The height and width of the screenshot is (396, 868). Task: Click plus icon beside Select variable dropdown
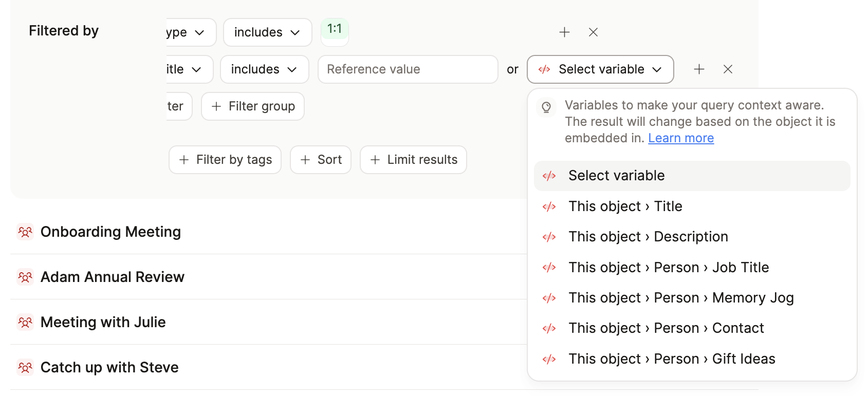click(699, 69)
